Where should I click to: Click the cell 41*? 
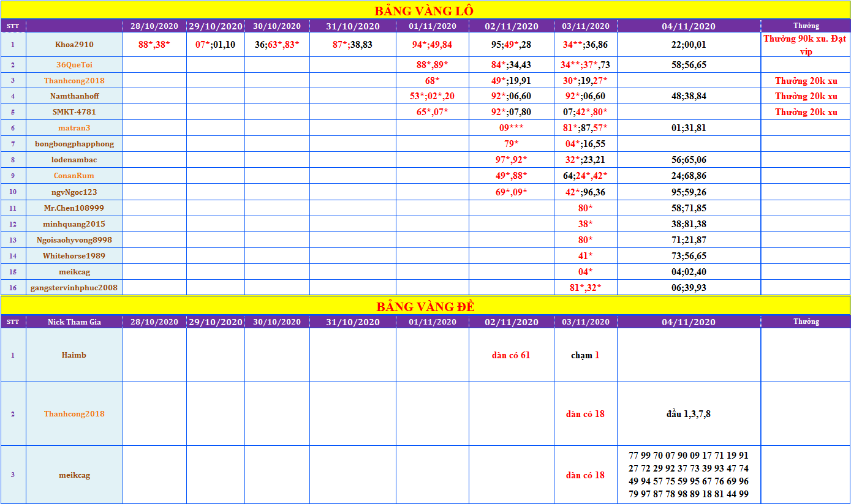pyautogui.click(x=586, y=255)
